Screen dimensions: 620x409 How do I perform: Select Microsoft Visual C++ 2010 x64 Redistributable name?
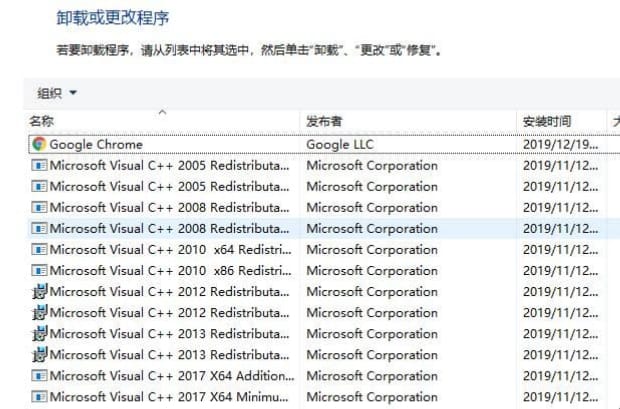(170, 250)
